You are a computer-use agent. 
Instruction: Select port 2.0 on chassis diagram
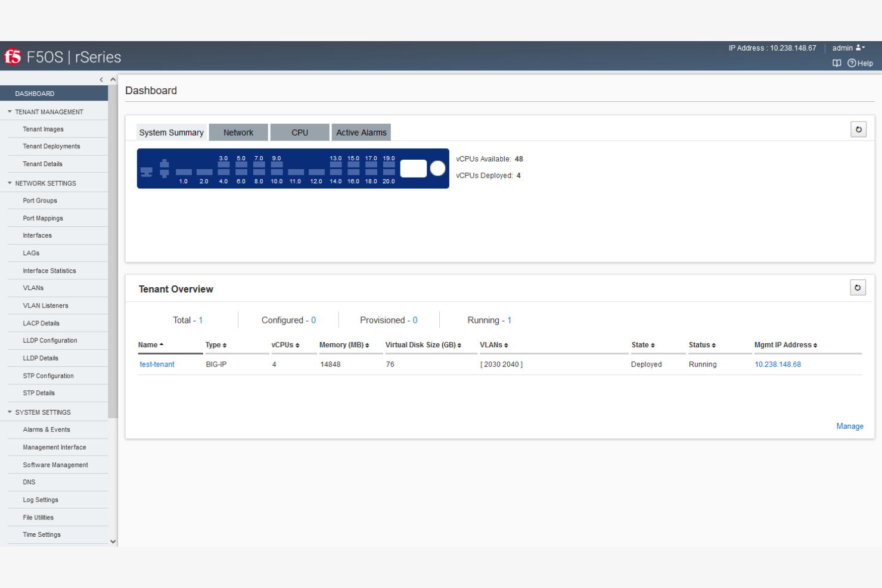click(x=204, y=172)
